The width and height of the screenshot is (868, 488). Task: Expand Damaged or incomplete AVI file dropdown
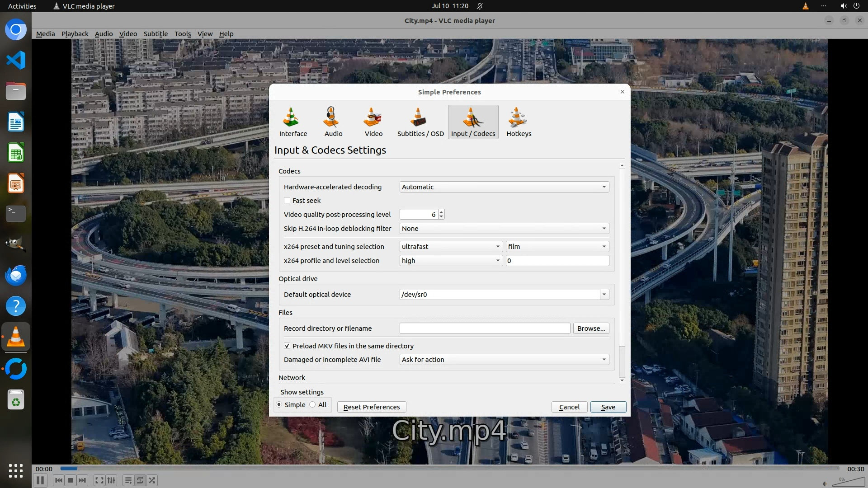click(504, 360)
